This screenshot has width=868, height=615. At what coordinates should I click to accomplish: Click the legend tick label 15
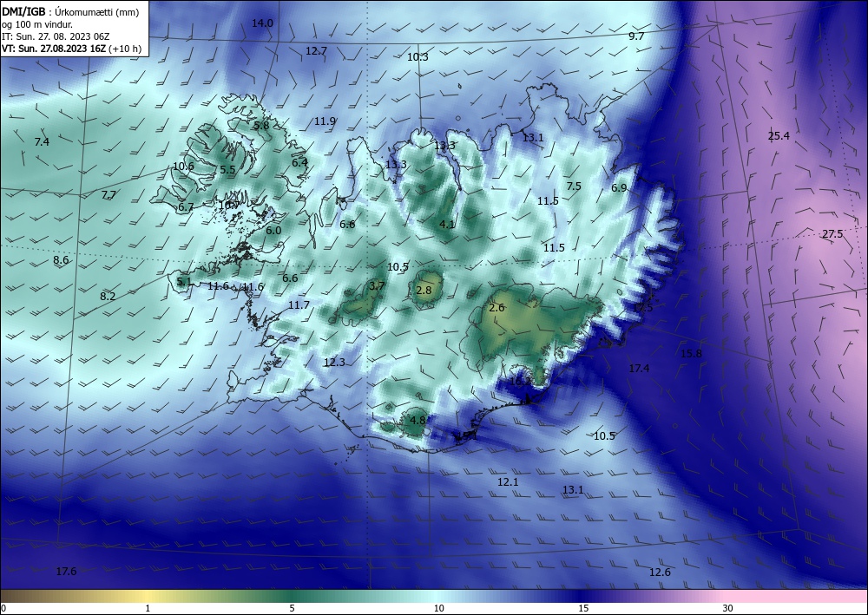(583, 608)
